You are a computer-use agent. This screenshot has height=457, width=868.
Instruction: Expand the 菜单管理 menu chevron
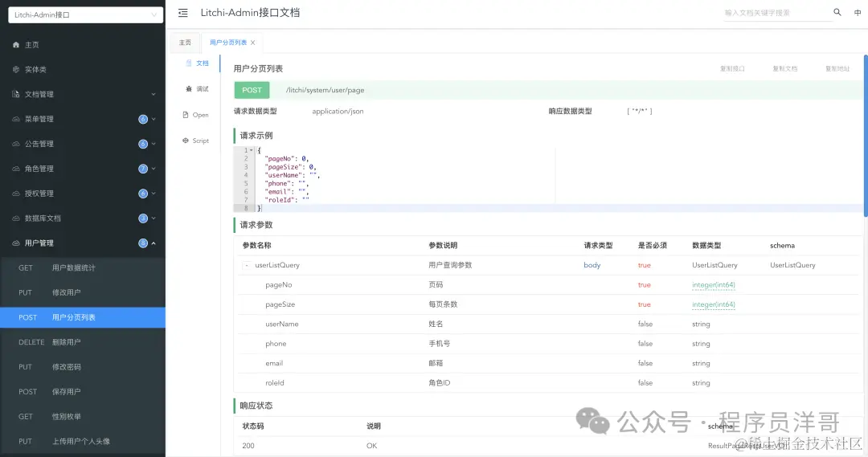154,119
